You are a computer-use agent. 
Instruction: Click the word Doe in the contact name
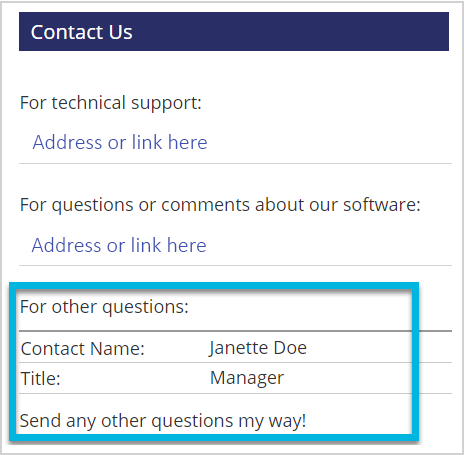[290, 348]
